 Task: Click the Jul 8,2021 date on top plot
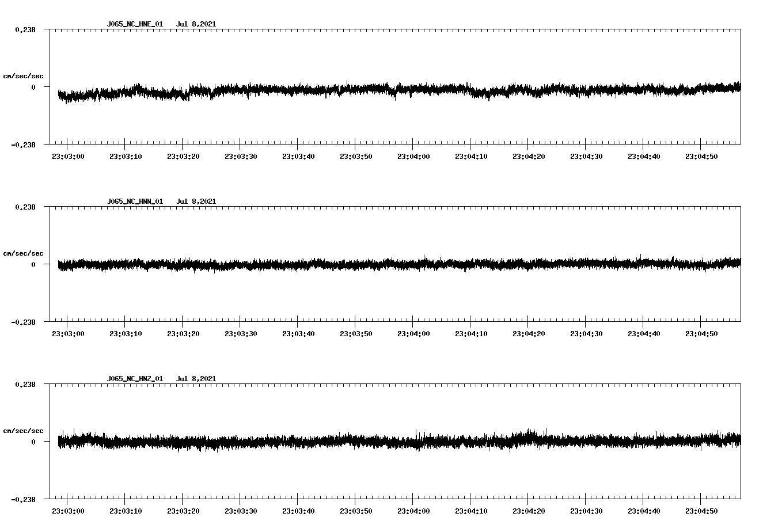196,24
